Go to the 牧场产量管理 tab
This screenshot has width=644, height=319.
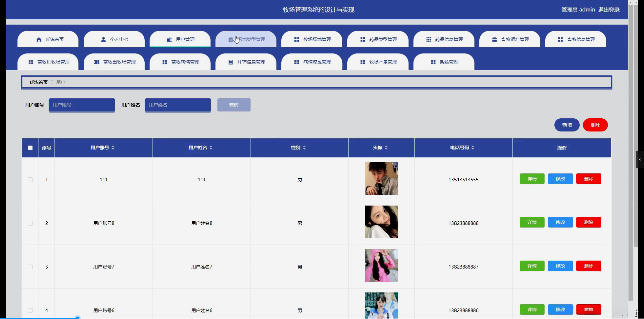[378, 62]
